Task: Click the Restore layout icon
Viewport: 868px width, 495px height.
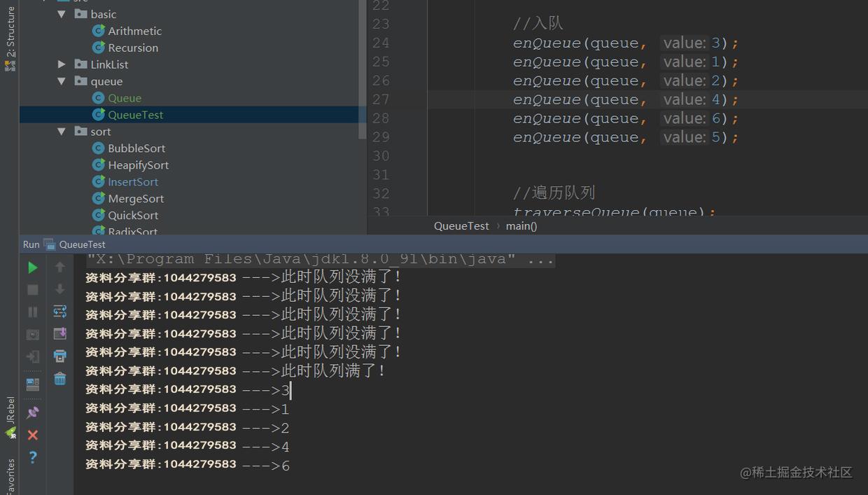Action: (32, 384)
